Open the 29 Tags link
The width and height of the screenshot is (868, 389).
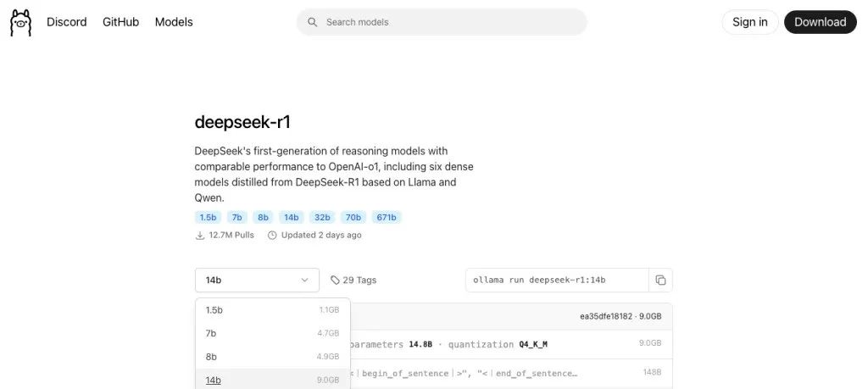(353, 280)
